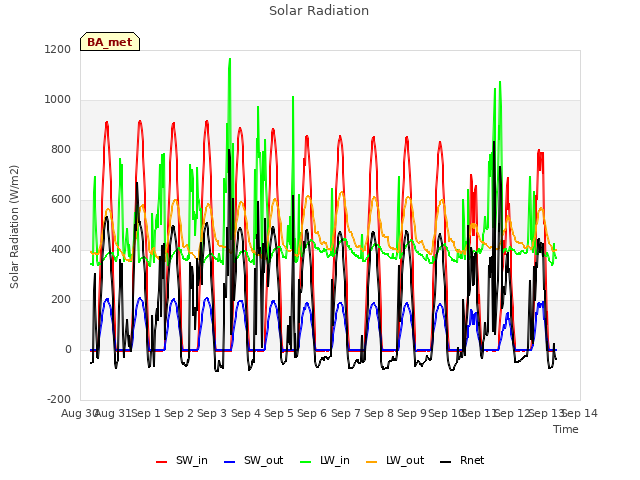Click the Solar Radiation (W/m2) axis label

click(x=14, y=227)
